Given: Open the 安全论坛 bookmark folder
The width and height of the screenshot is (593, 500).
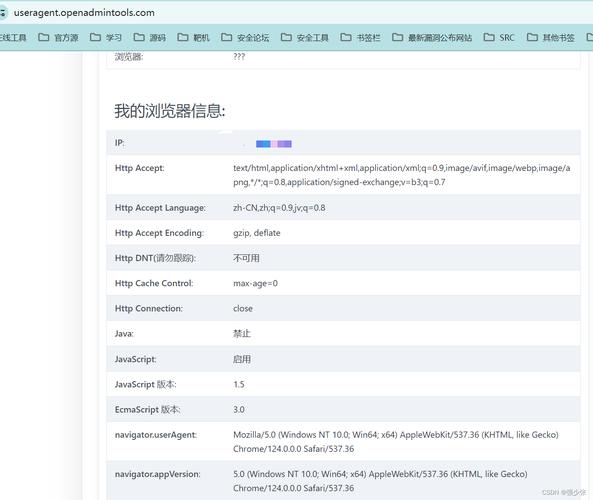Looking at the screenshot, I should click(245, 37).
